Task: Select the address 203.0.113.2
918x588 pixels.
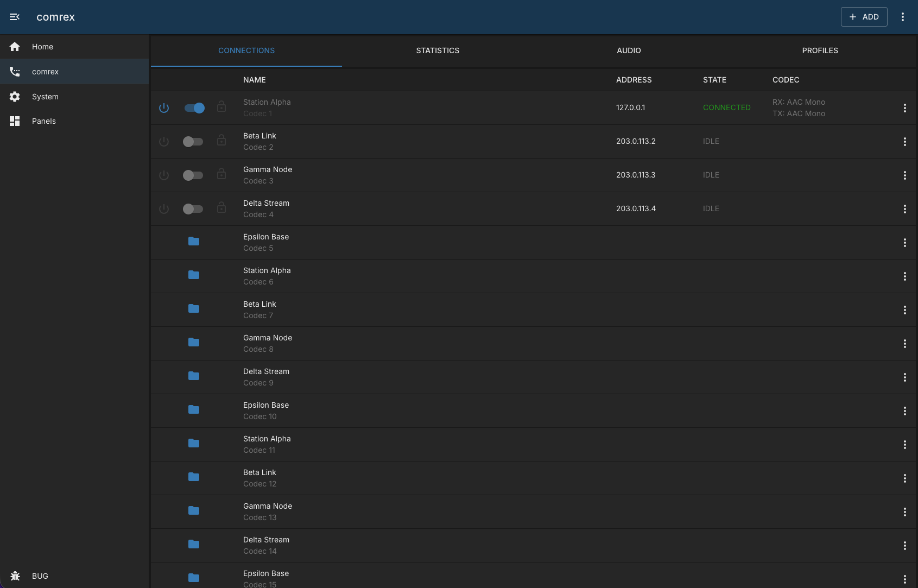Action: [636, 141]
